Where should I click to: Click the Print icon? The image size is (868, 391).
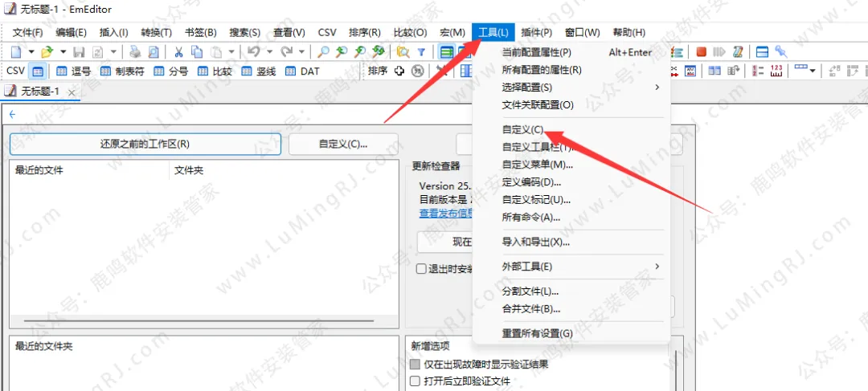(x=135, y=52)
